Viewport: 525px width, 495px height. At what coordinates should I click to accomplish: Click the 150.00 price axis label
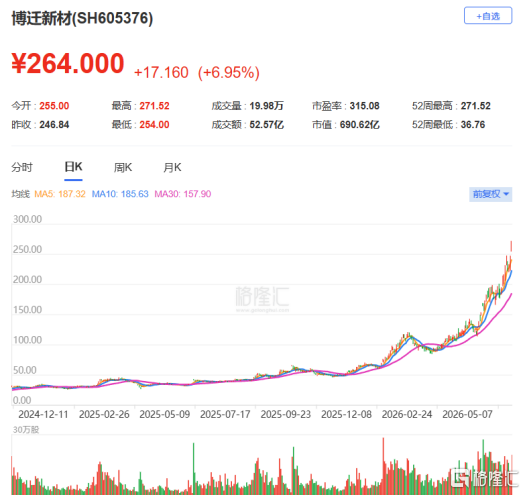[27, 310]
